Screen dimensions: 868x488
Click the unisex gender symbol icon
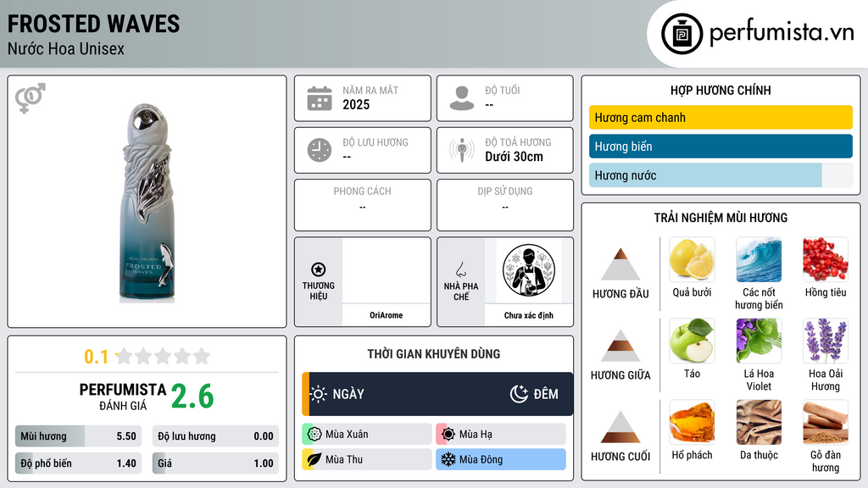pyautogui.click(x=30, y=98)
